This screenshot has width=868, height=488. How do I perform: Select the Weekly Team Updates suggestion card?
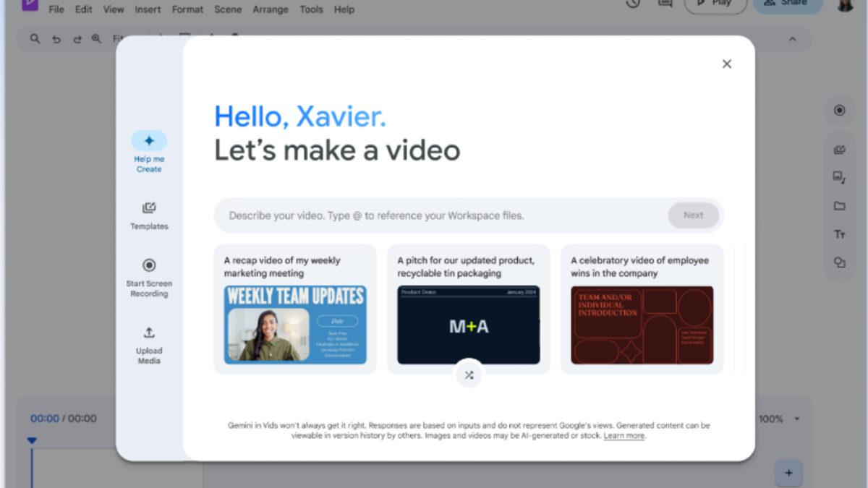click(294, 309)
